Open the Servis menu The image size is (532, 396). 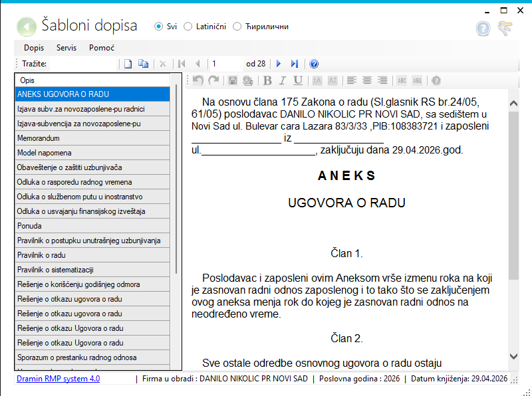pyautogui.click(x=66, y=48)
